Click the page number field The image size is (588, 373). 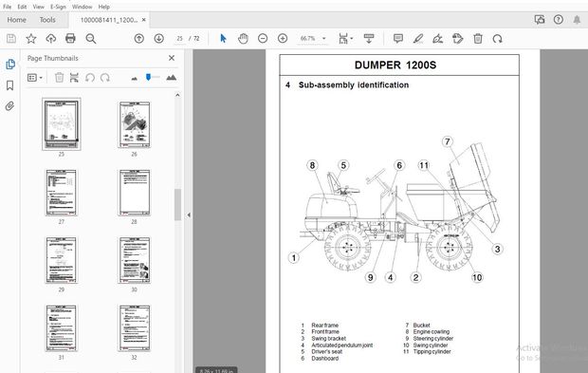pos(179,38)
